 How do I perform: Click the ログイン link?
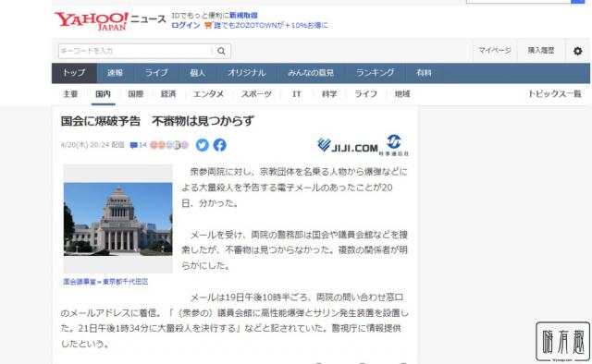[x=186, y=25]
